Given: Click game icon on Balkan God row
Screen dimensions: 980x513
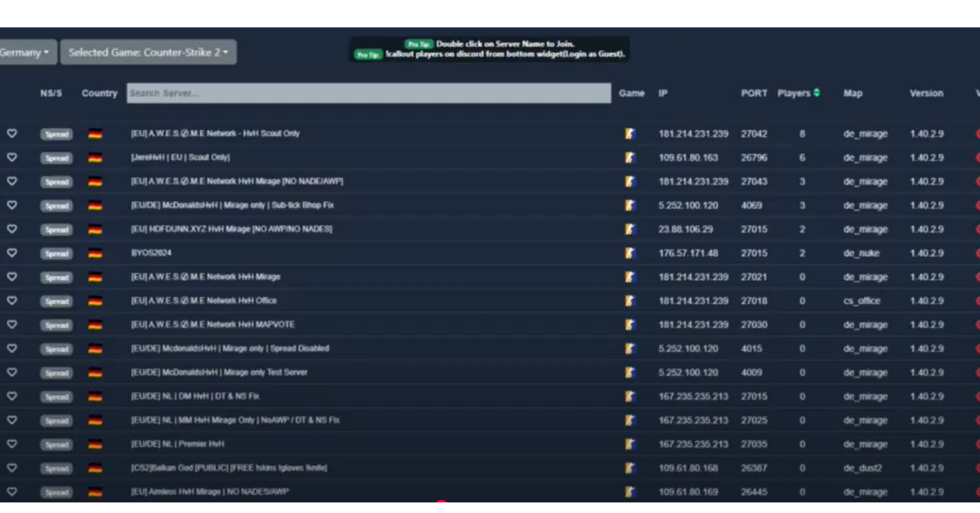Looking at the screenshot, I should click(x=630, y=469).
